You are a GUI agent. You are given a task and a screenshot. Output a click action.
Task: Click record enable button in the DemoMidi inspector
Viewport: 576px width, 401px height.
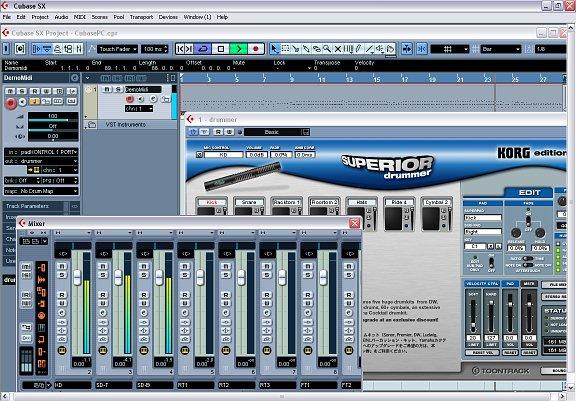[11, 104]
